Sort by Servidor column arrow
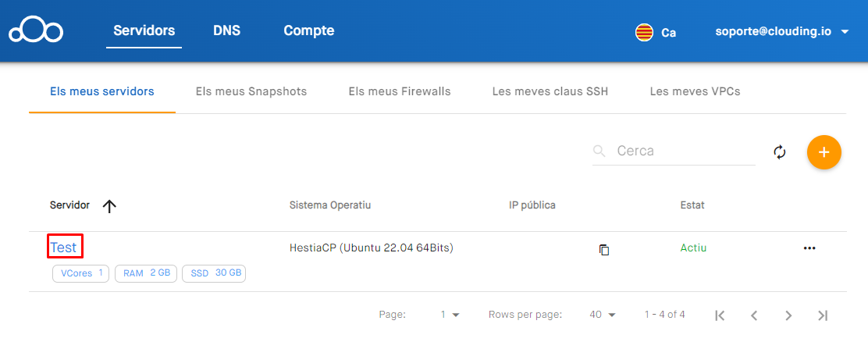The image size is (868, 342). pos(109,206)
